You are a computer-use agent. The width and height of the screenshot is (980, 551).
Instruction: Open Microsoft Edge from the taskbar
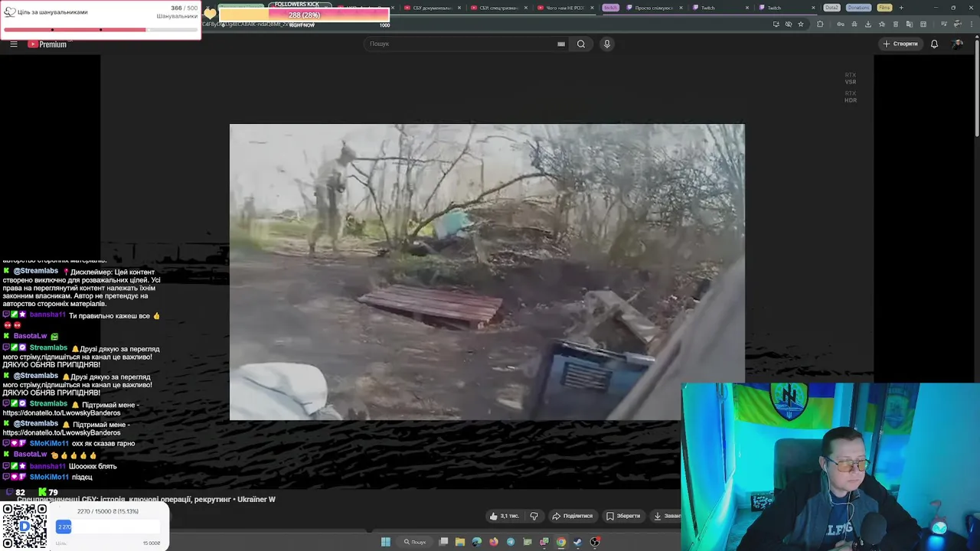pyautogui.click(x=477, y=542)
